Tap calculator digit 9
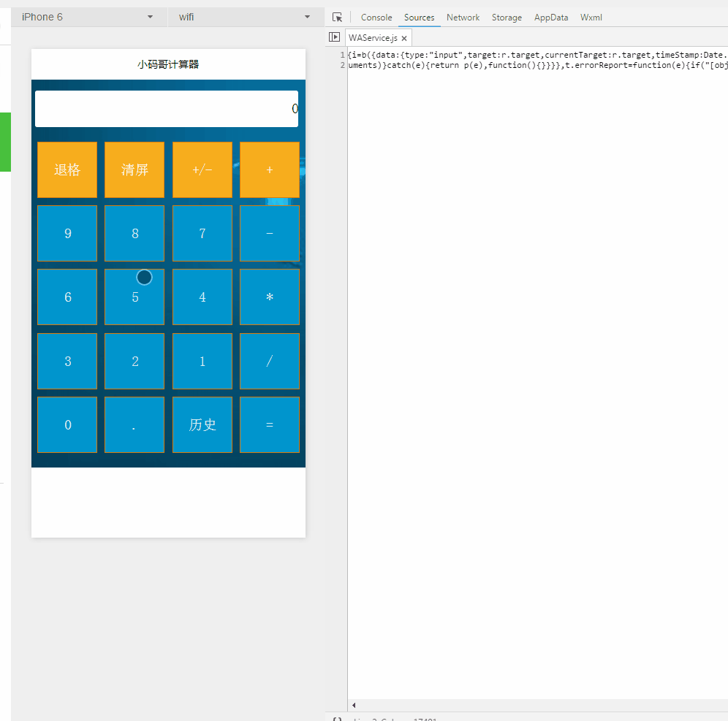The image size is (728, 721). (x=67, y=233)
